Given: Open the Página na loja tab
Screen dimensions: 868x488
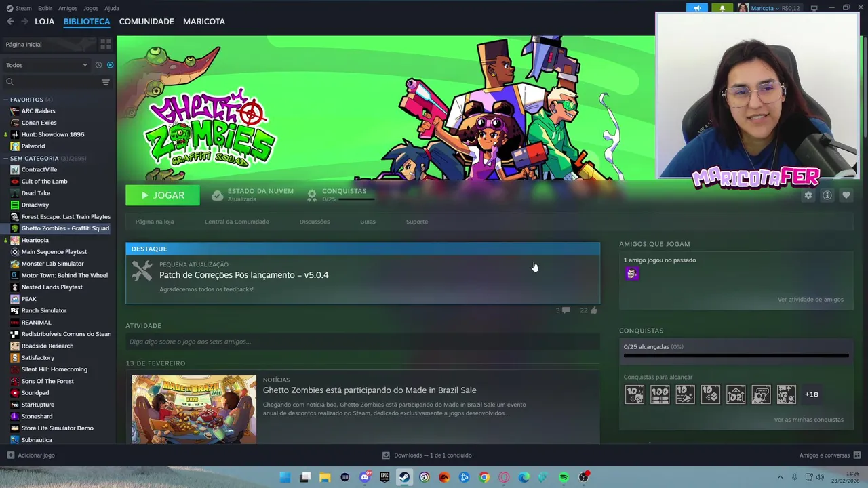Looking at the screenshot, I should tap(155, 222).
